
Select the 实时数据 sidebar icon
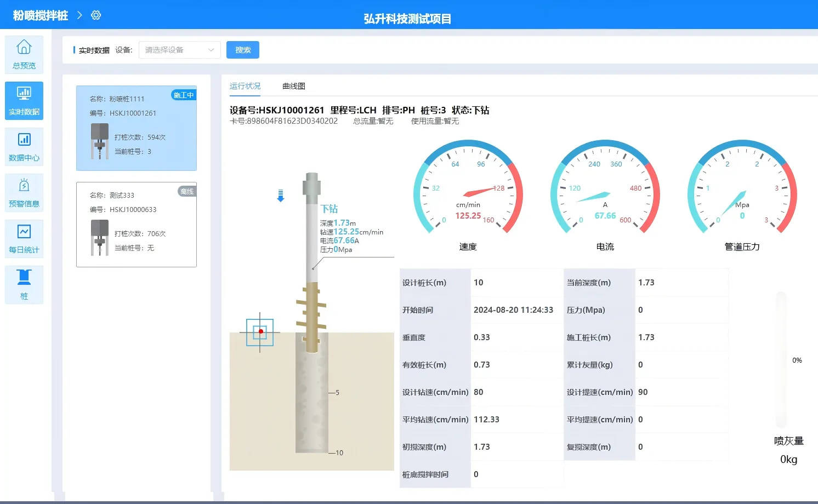[x=24, y=100]
